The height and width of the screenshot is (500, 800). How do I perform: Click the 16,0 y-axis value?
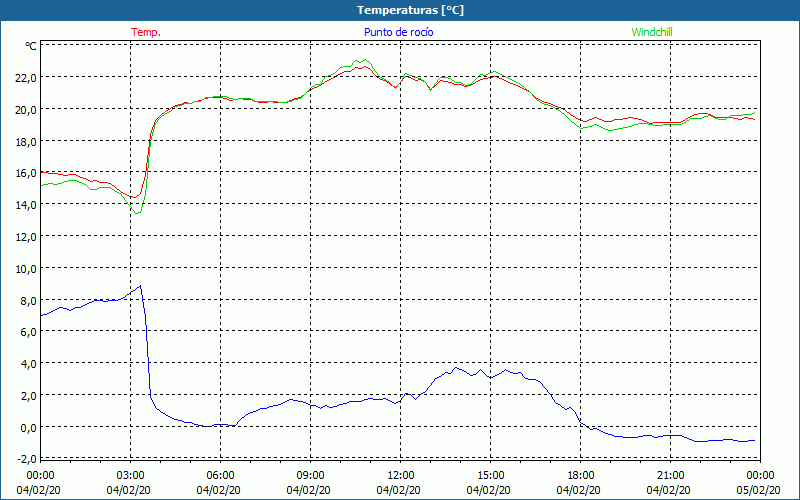27,173
